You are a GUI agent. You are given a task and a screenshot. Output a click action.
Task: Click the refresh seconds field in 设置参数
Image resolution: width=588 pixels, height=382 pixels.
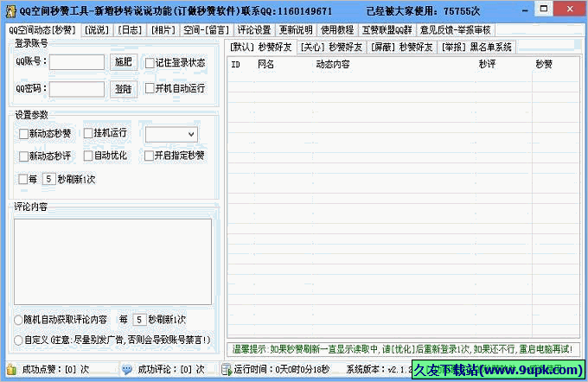(x=49, y=179)
